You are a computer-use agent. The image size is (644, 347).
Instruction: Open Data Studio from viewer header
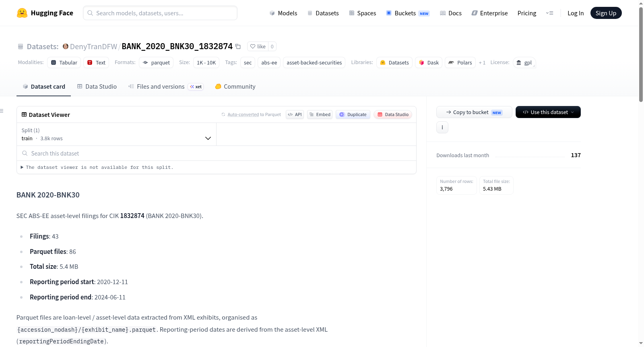(x=393, y=114)
